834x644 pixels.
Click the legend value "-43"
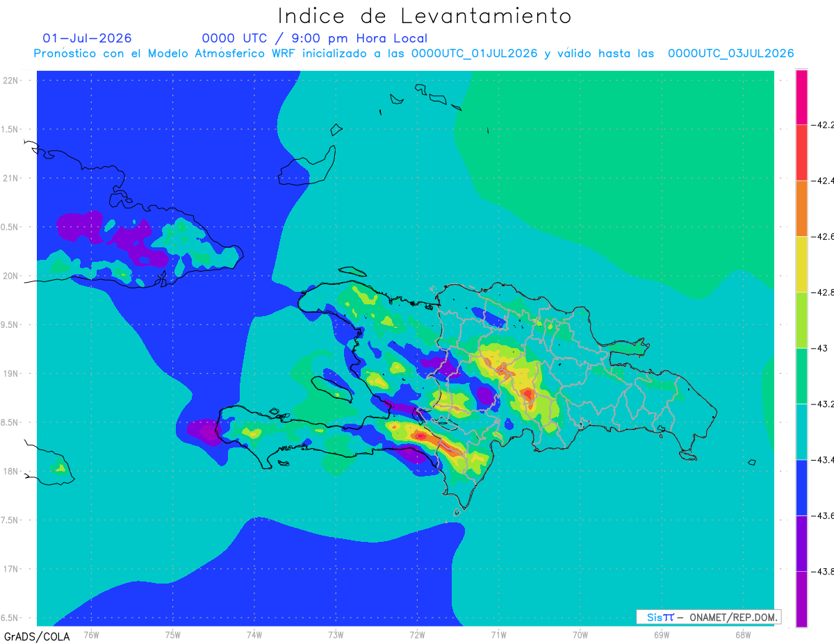pos(820,348)
